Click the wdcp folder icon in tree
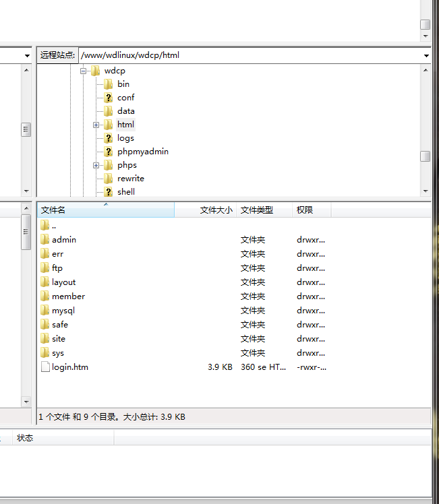The image size is (439, 504). 96,71
